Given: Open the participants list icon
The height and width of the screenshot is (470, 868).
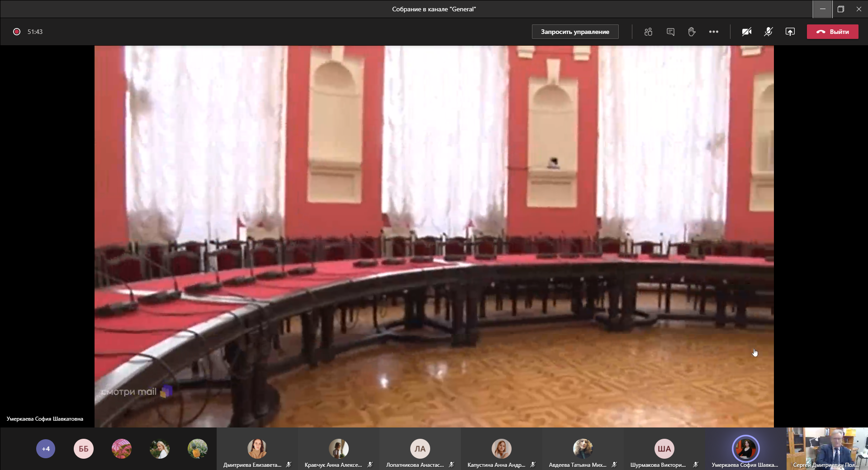Looking at the screenshot, I should click(648, 32).
